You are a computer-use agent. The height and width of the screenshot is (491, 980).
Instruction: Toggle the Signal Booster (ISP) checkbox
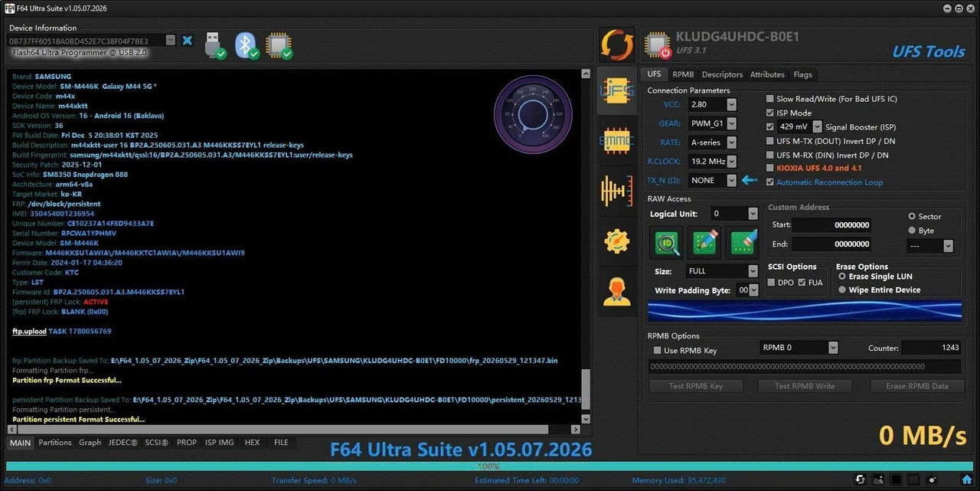(770, 126)
